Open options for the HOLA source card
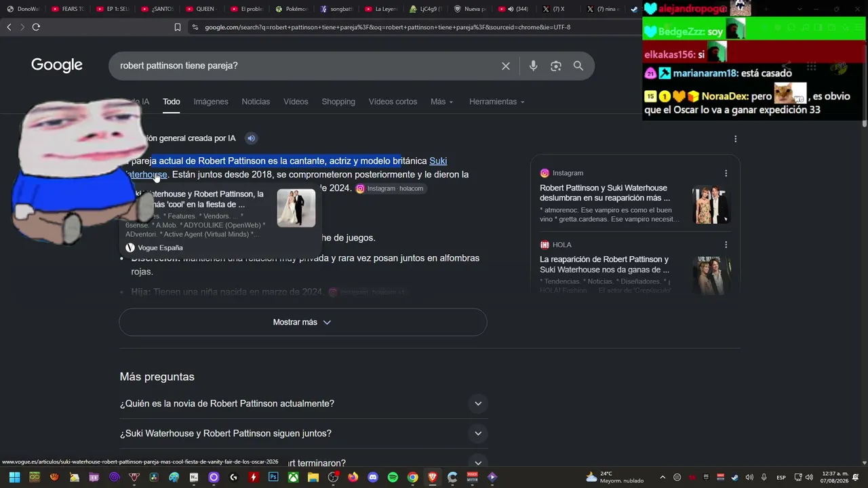 pyautogui.click(x=726, y=245)
